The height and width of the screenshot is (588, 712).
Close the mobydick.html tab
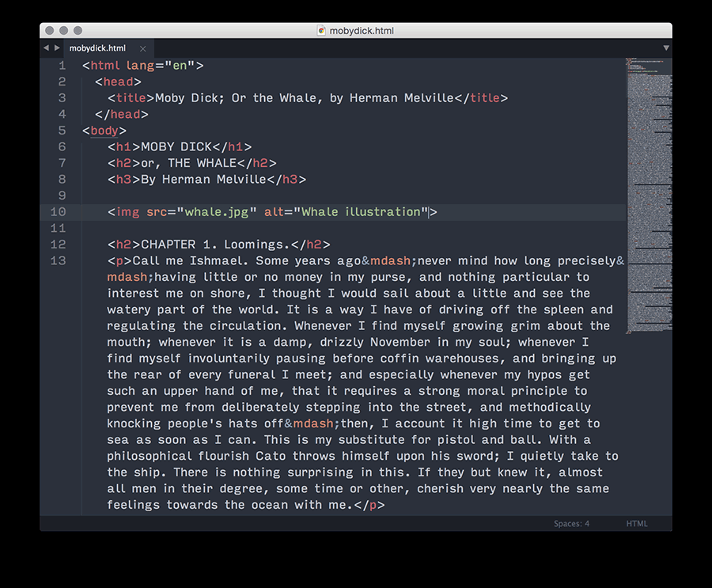143,48
